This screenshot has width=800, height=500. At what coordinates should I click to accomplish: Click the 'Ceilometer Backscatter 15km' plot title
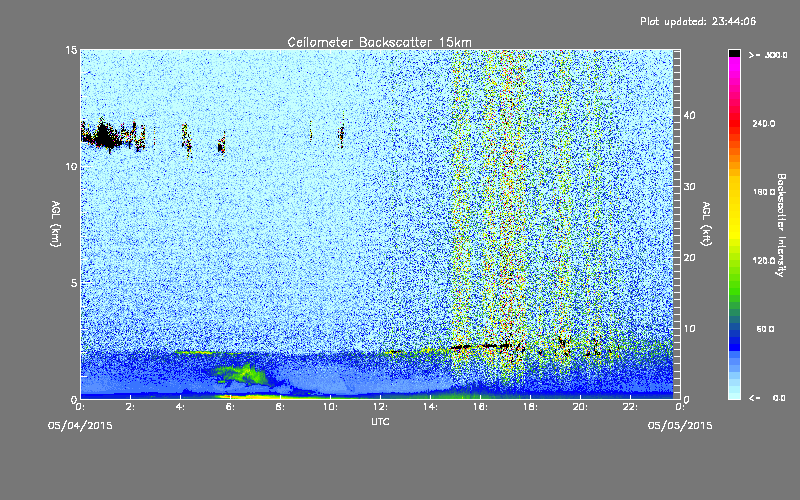[380, 42]
